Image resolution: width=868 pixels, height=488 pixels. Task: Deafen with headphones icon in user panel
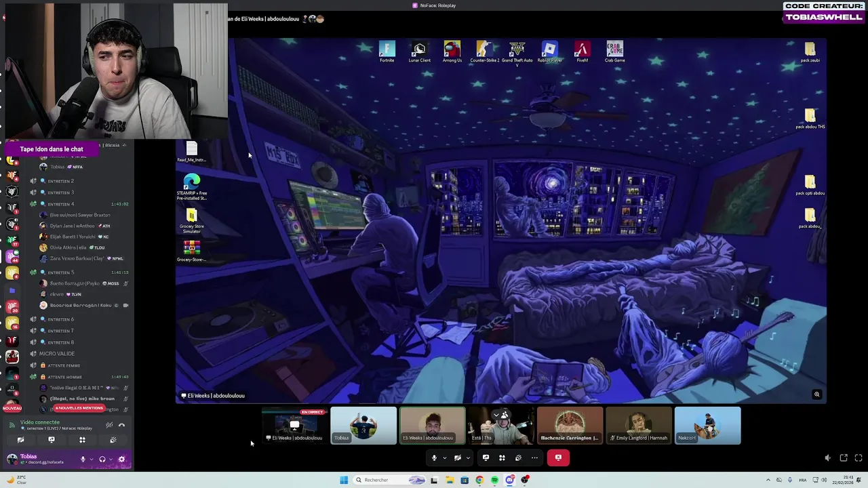(102, 459)
